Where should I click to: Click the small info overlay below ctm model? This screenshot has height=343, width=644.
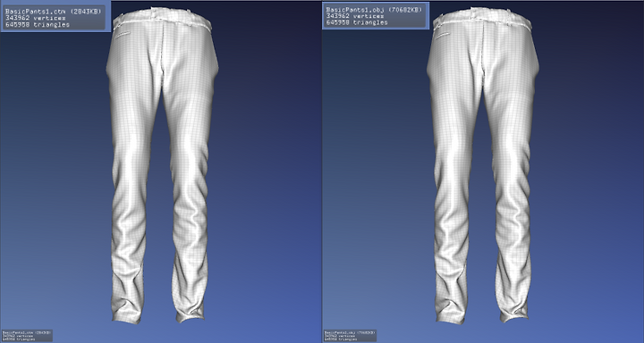point(27,336)
